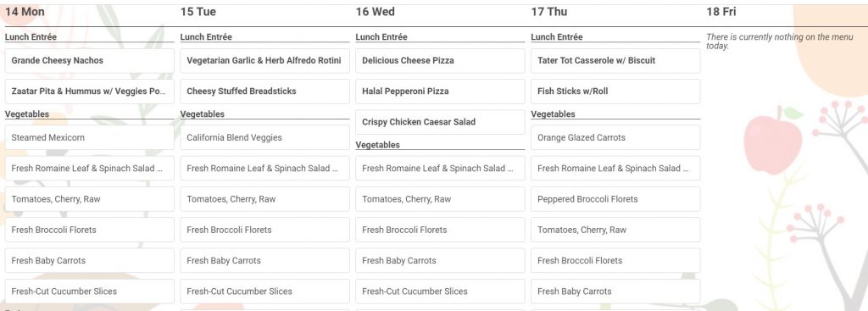Select Fish Sticks w/Roll item
This screenshot has width=868, height=311.
615,92
